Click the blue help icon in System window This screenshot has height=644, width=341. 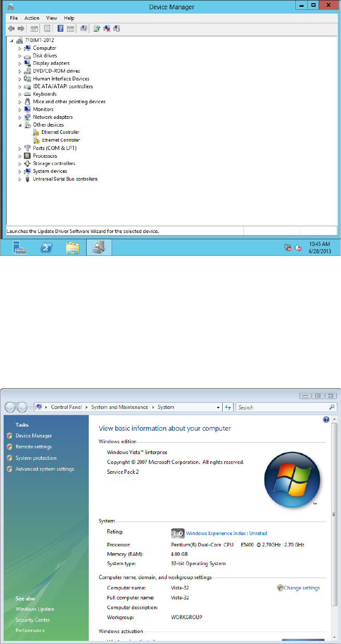tap(326, 419)
